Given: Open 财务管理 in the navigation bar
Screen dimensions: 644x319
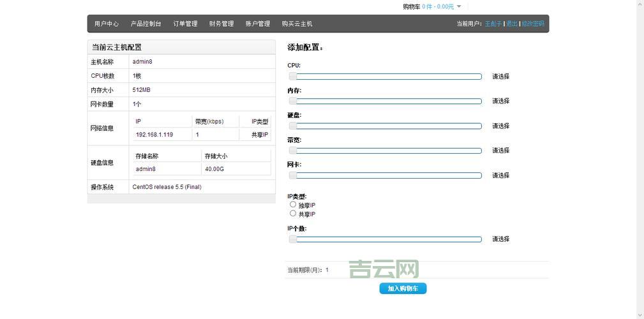Looking at the screenshot, I should tap(221, 24).
